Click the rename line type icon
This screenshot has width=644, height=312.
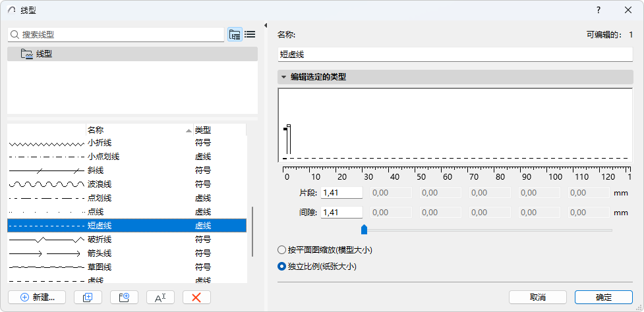[x=160, y=298]
